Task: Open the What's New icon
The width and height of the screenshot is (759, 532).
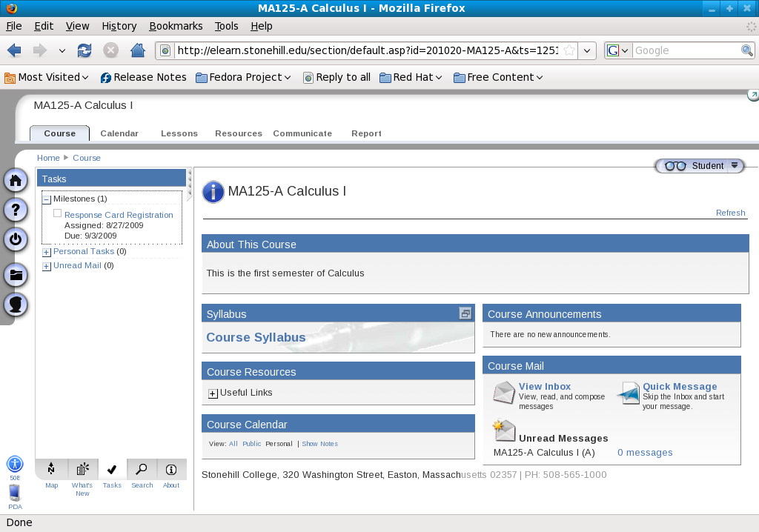Action: 82,469
